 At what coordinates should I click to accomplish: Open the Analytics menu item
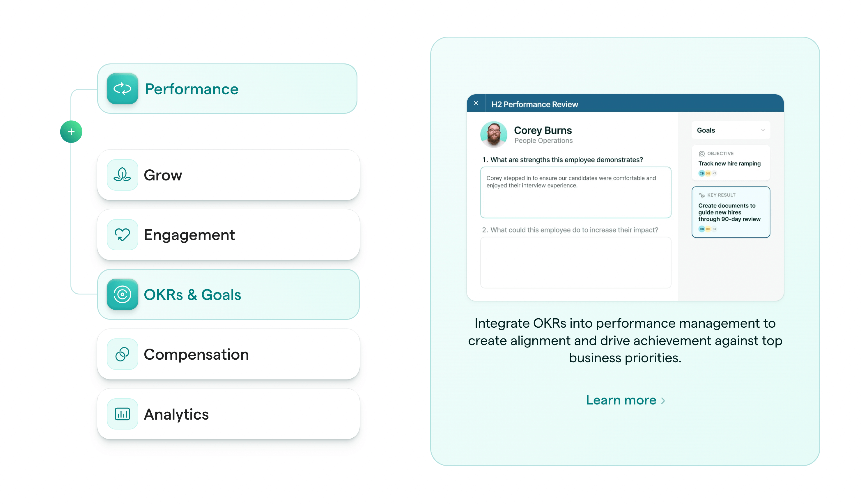tap(228, 414)
